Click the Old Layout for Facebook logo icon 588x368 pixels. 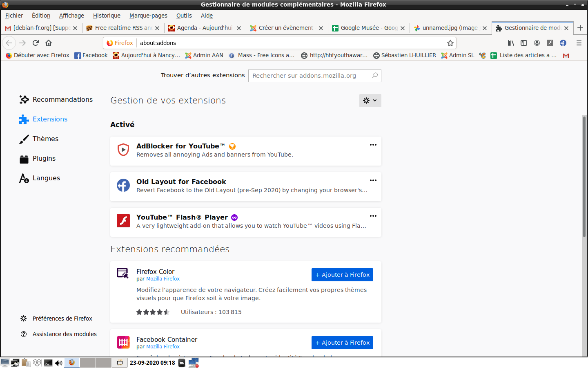click(x=123, y=186)
